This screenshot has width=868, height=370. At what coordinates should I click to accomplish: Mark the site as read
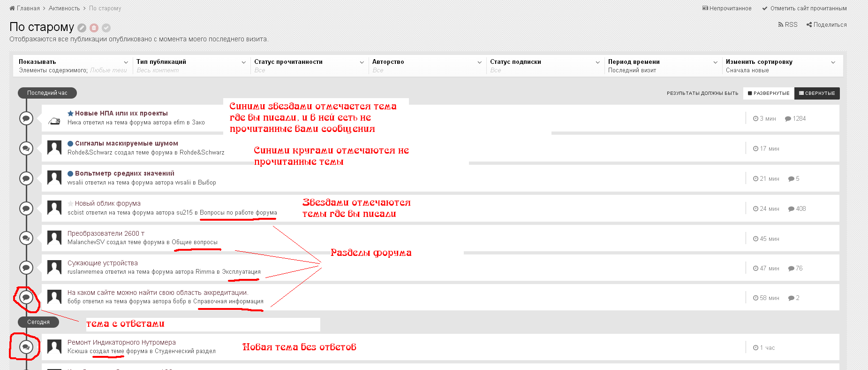click(x=804, y=8)
